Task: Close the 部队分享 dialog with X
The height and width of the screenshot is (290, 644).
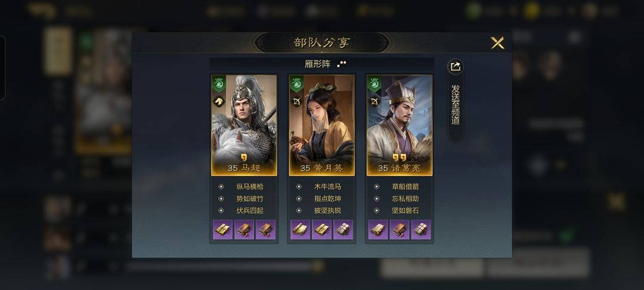Action: point(497,43)
